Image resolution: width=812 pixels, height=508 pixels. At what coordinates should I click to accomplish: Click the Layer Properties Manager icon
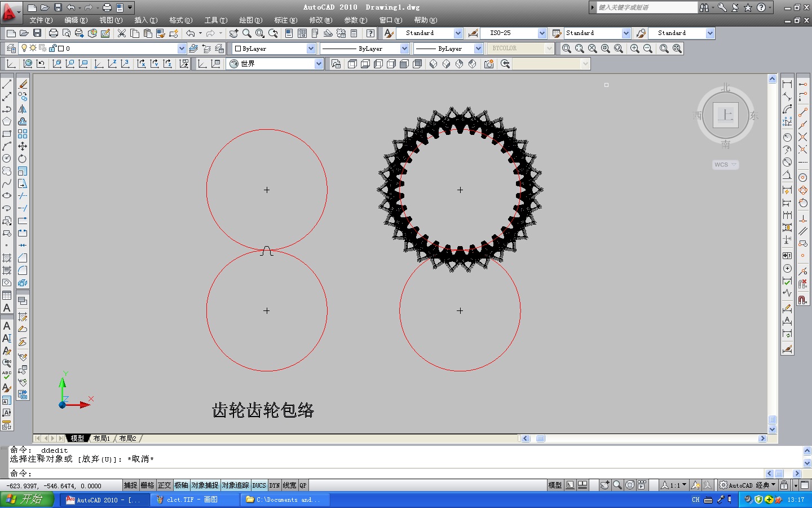[11, 49]
